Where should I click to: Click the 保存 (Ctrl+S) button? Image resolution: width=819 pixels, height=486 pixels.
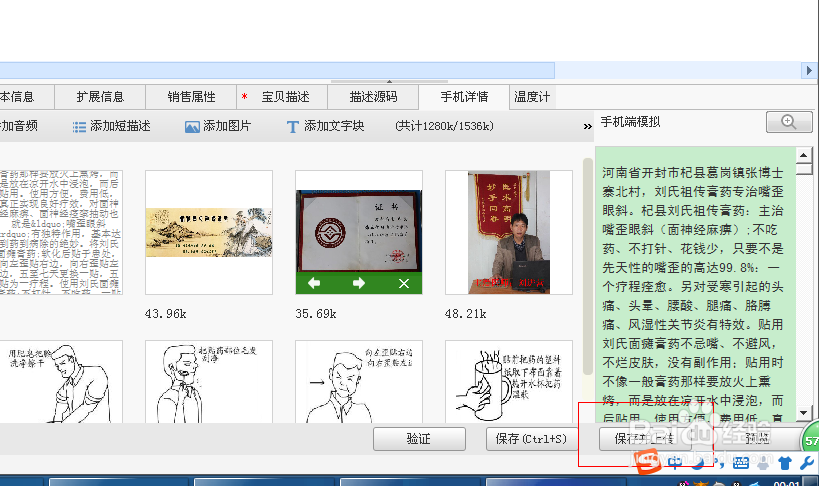(x=531, y=439)
